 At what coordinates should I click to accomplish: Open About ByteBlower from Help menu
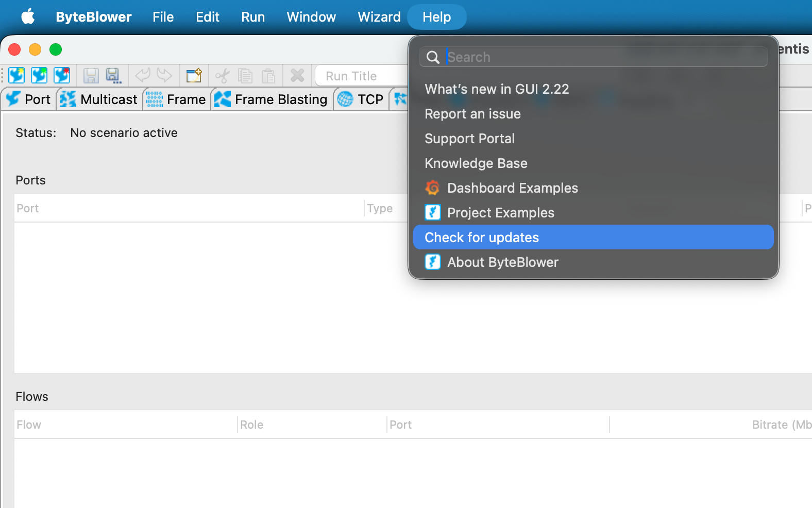502,262
